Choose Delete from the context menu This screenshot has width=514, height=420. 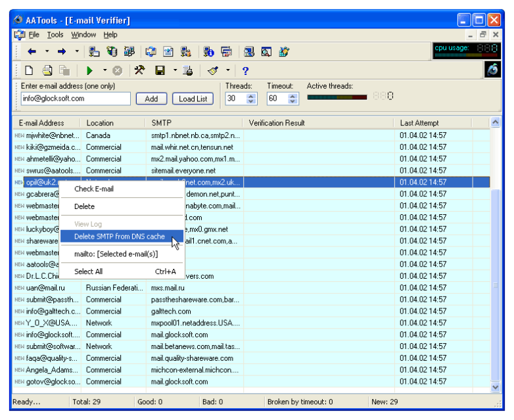coord(122,206)
